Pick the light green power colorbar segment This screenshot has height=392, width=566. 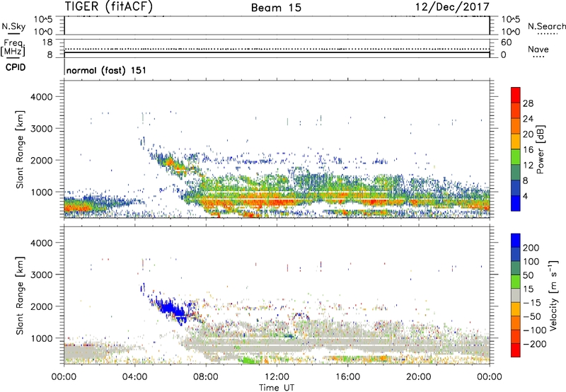[516, 157]
